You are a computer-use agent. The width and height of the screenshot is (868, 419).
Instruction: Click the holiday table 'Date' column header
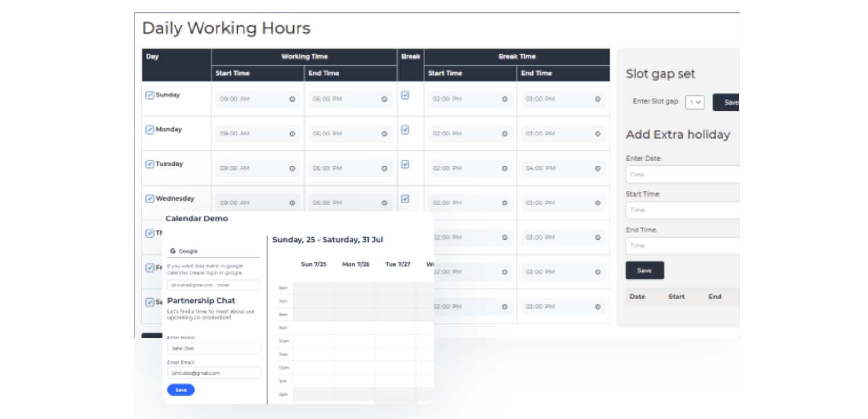tap(637, 297)
